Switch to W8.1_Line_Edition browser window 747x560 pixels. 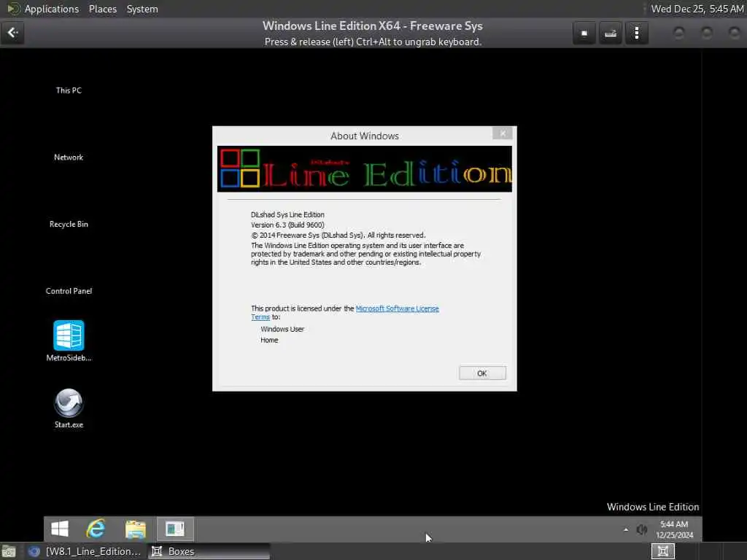click(85, 551)
